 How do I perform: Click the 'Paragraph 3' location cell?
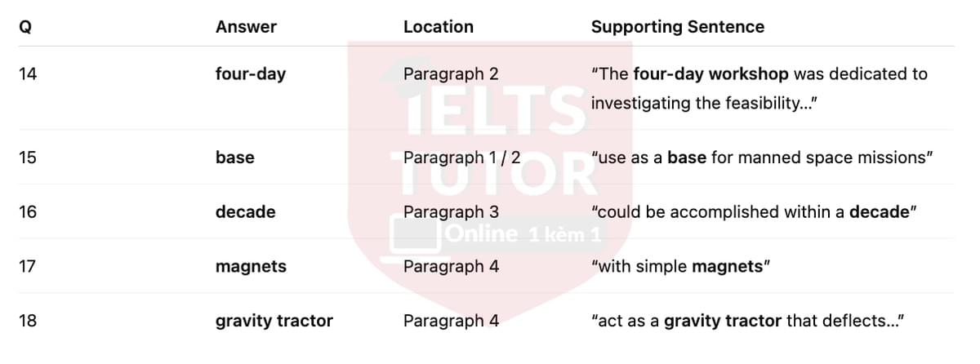(x=451, y=212)
